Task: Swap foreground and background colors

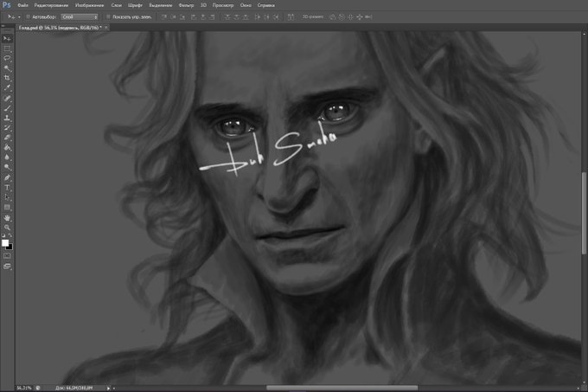Action: pos(10,235)
